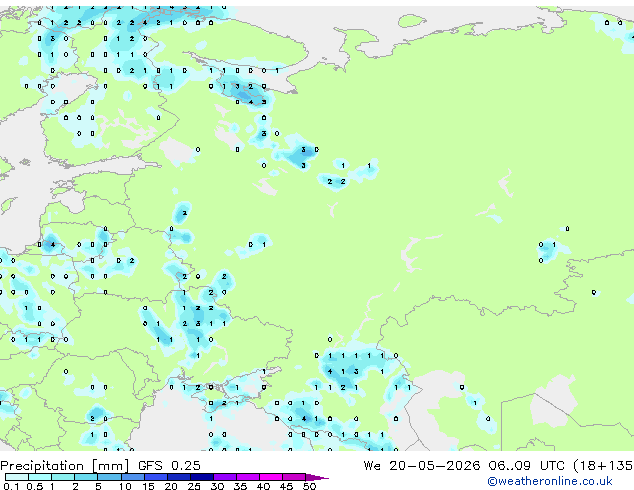634x490 pixels.
Task: Click the "06..09 UTC" time range
Action: click(x=526, y=466)
